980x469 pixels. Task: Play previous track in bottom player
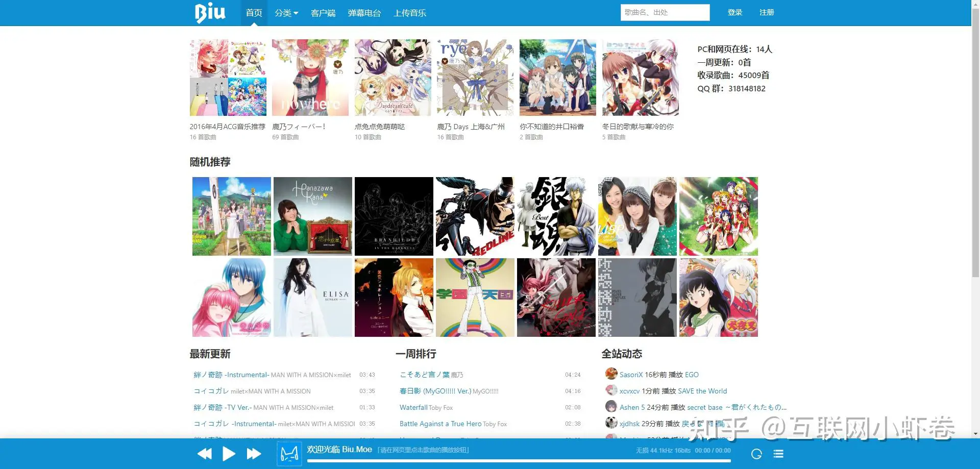[205, 454]
